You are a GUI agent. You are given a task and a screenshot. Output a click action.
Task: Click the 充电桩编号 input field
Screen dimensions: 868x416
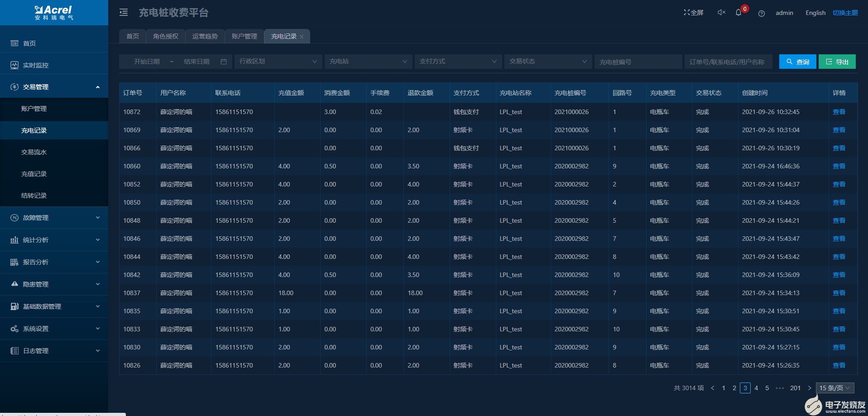(638, 62)
